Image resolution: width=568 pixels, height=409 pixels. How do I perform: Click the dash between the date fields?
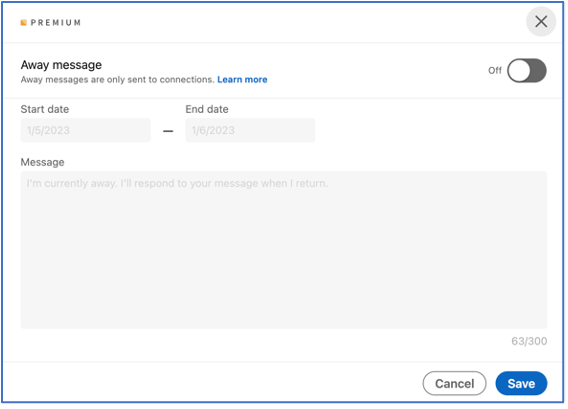168,131
